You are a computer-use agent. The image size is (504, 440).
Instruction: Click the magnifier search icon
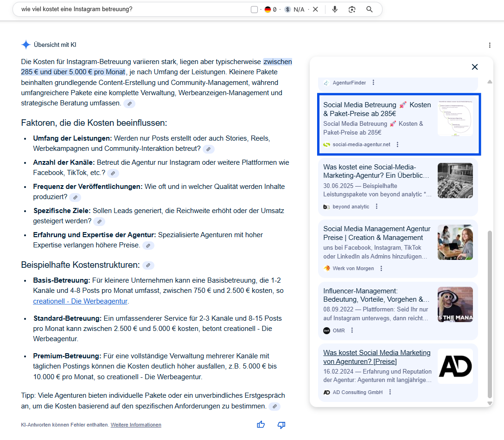point(370,9)
